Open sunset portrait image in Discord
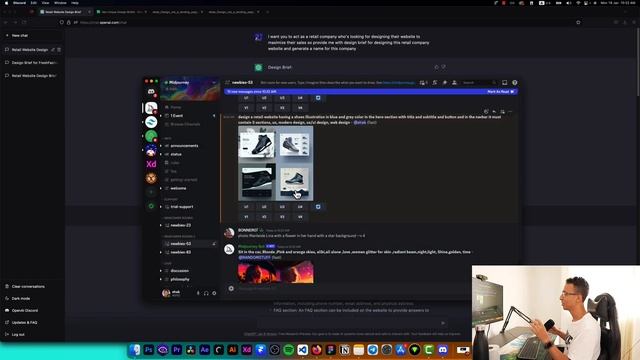This screenshot has height=360, width=640. [276, 272]
